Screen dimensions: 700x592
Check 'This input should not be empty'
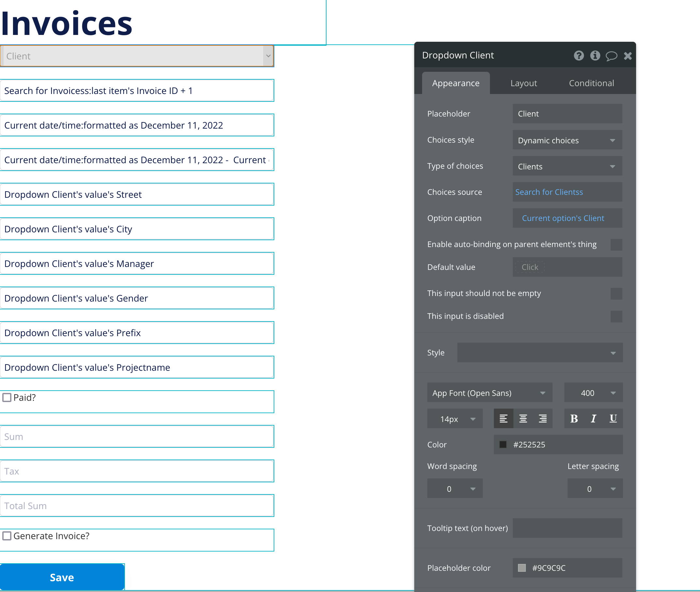[616, 294]
